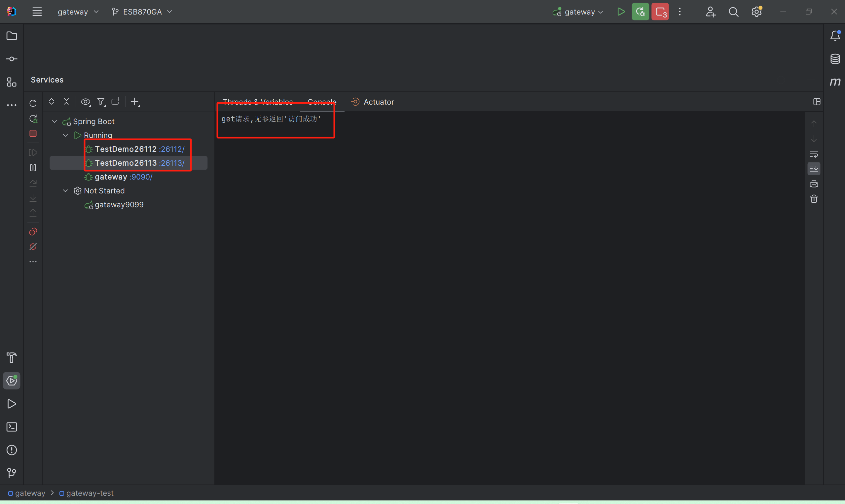Open the ESB870GA branch dropdown

[x=142, y=12]
